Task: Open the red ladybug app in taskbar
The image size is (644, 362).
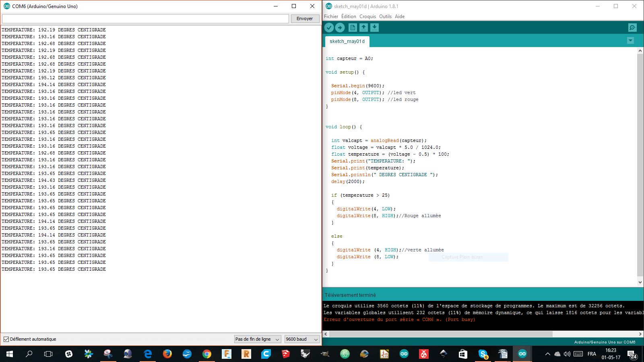Action: click(x=423, y=354)
